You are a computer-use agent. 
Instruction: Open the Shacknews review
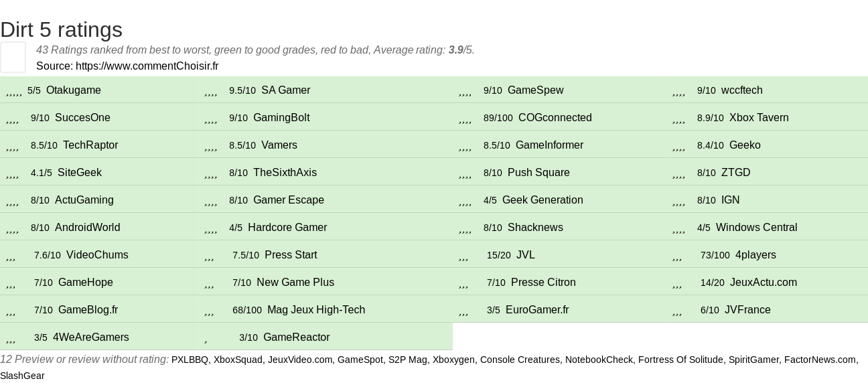[x=535, y=228]
